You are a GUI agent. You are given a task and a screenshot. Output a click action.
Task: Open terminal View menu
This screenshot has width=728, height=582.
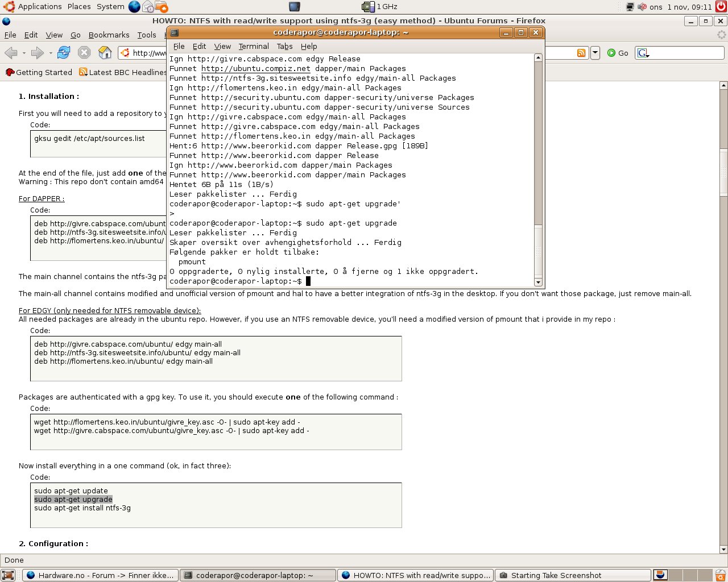click(x=222, y=46)
